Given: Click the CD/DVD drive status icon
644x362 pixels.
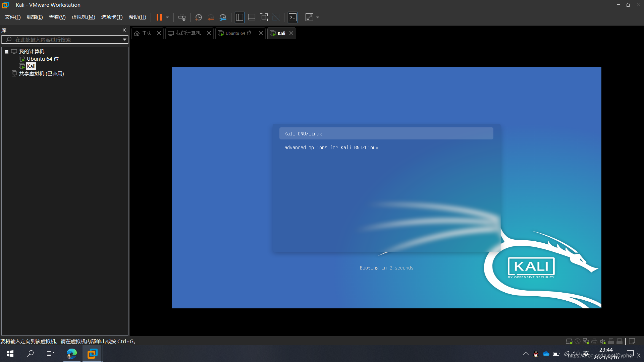Looking at the screenshot, I should click(577, 341).
